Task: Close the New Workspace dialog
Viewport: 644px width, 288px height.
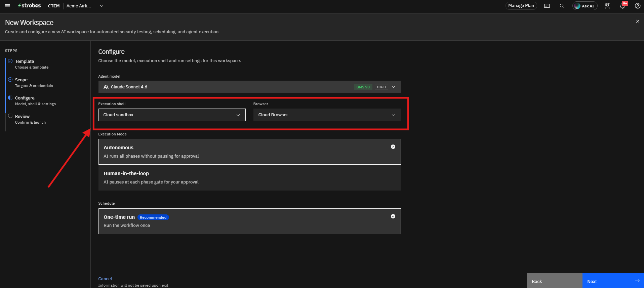Action: (638, 21)
